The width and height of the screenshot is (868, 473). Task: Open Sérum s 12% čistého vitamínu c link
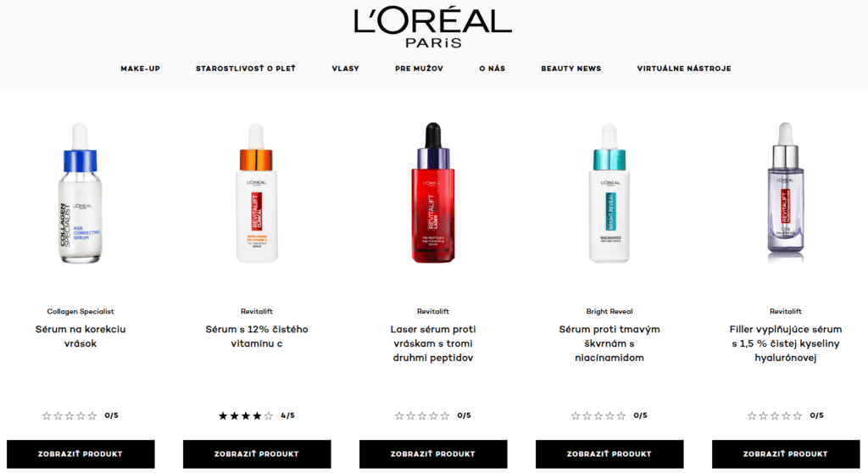[x=256, y=337]
